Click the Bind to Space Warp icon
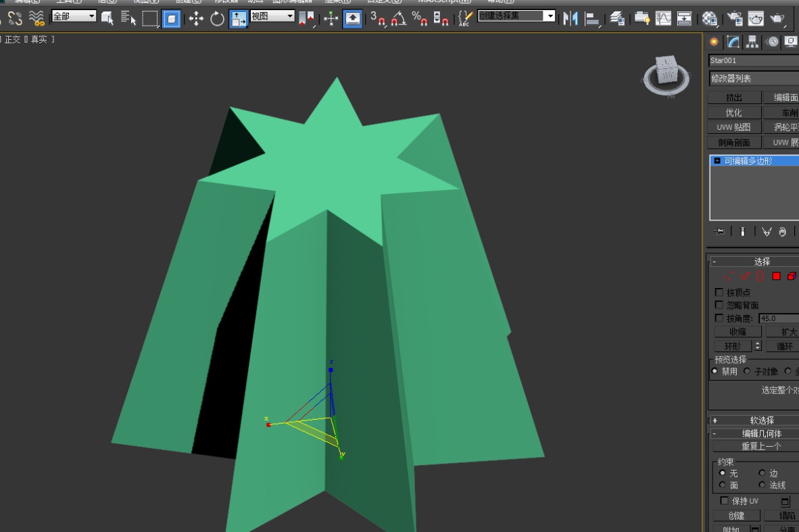799x532 pixels. (37, 18)
